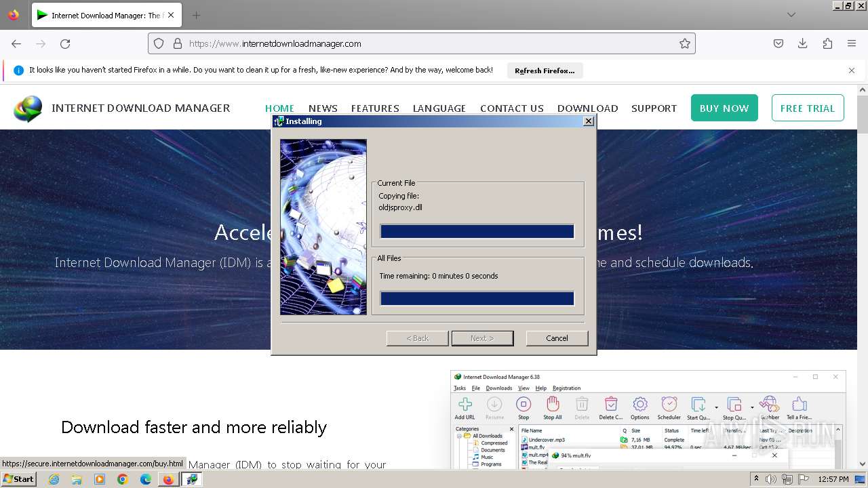This screenshot has width=868, height=488.
Task: Click the All Files progress bar
Action: click(x=477, y=298)
